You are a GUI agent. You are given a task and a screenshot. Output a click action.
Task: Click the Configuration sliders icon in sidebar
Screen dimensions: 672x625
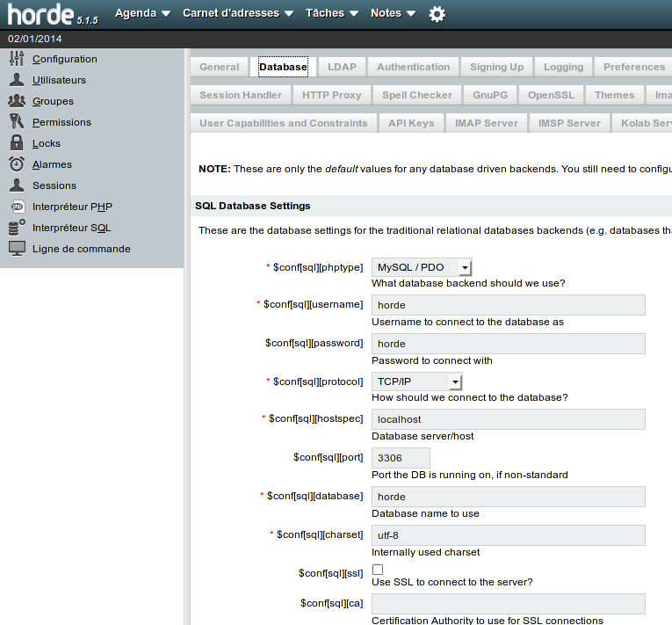coord(17,59)
